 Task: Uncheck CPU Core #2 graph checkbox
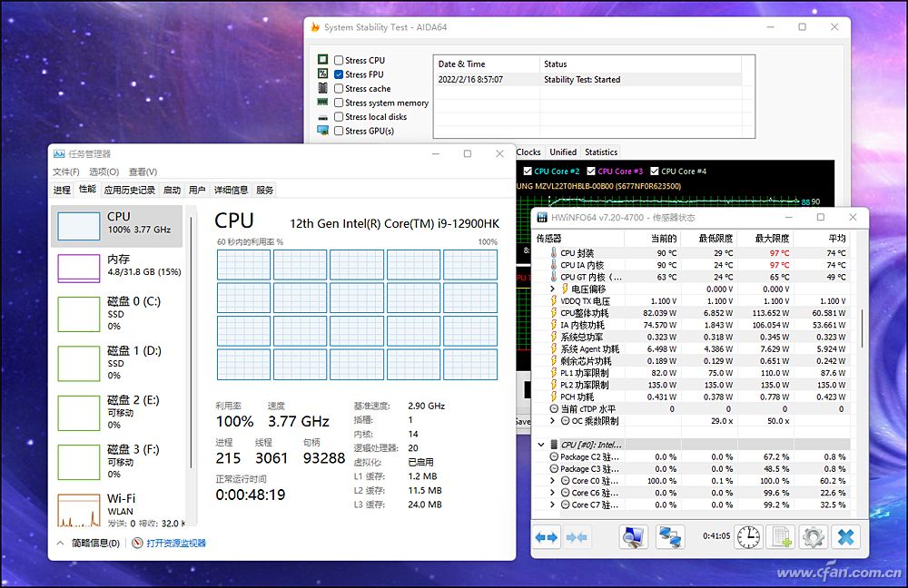528,171
